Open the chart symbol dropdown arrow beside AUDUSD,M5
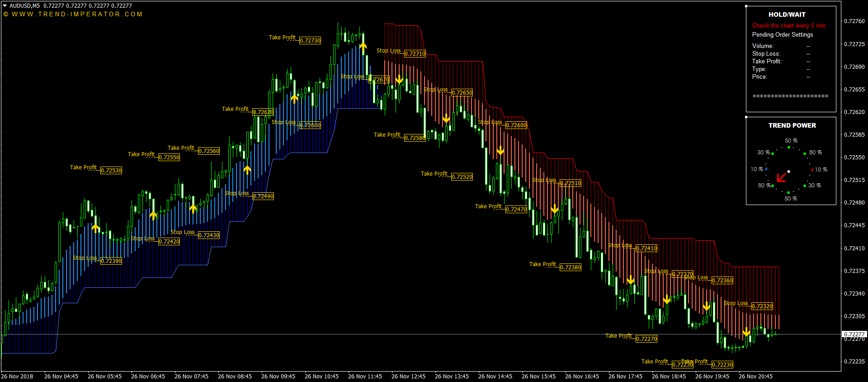The height and width of the screenshot is (382, 868). pos(5,6)
